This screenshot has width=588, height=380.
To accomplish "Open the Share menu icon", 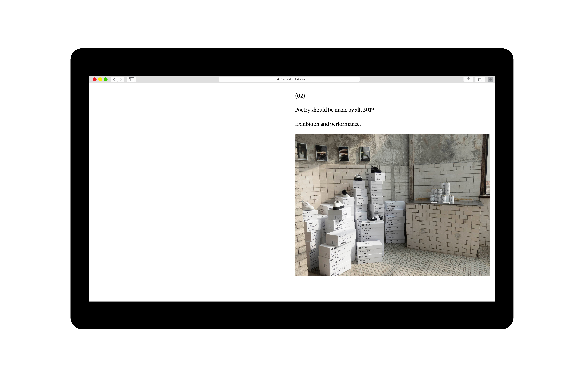I will (468, 79).
